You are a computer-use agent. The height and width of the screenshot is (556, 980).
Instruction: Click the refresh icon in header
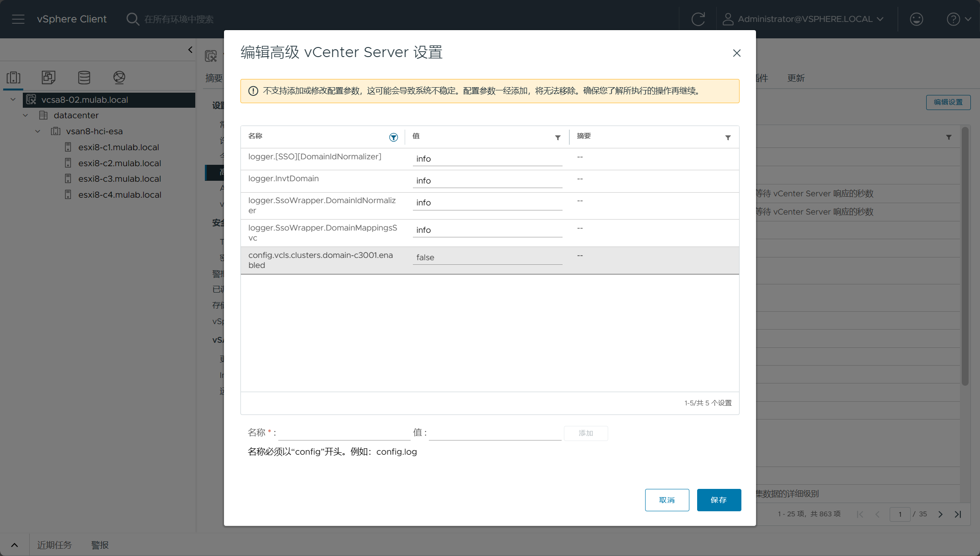tap(698, 19)
